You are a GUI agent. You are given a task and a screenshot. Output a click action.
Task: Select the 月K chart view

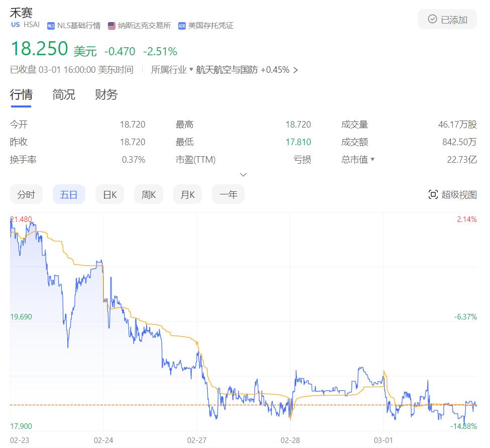click(x=187, y=194)
